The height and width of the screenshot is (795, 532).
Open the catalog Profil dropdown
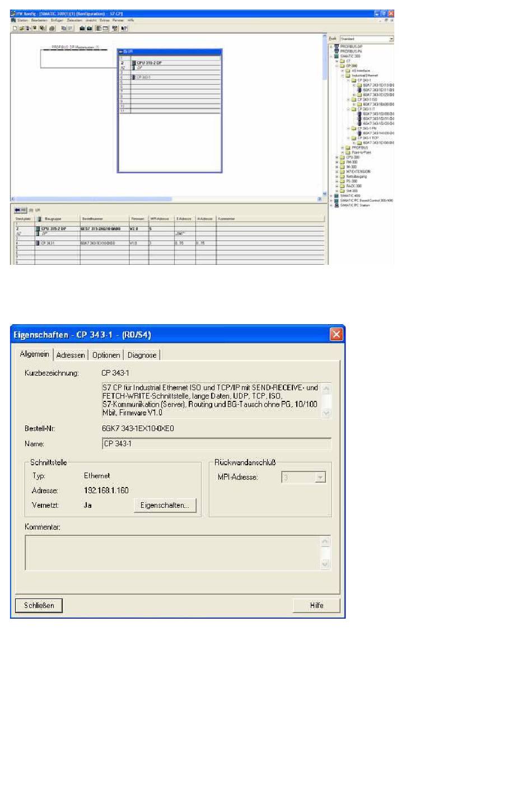pyautogui.click(x=391, y=39)
